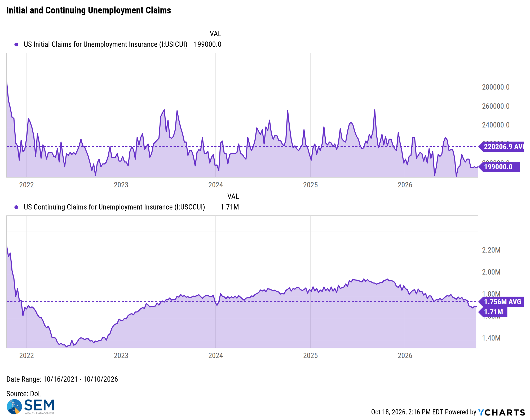This screenshot has width=530, height=420.
Task: Click the 1.71M value in the bottom legend
Action: click(x=230, y=207)
